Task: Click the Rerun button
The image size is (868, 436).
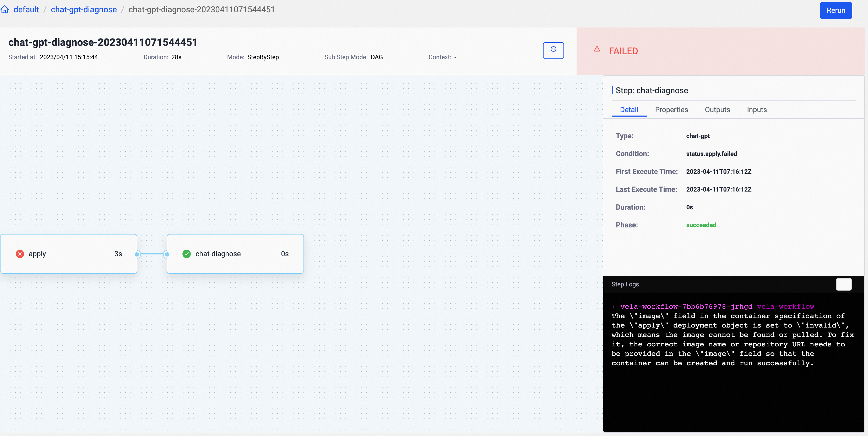Action: point(836,10)
